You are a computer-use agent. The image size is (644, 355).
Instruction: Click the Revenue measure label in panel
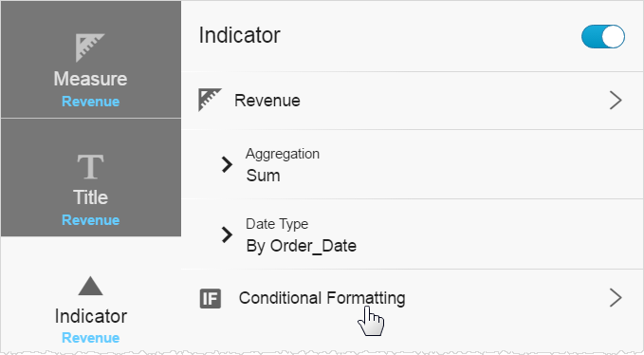tap(267, 101)
